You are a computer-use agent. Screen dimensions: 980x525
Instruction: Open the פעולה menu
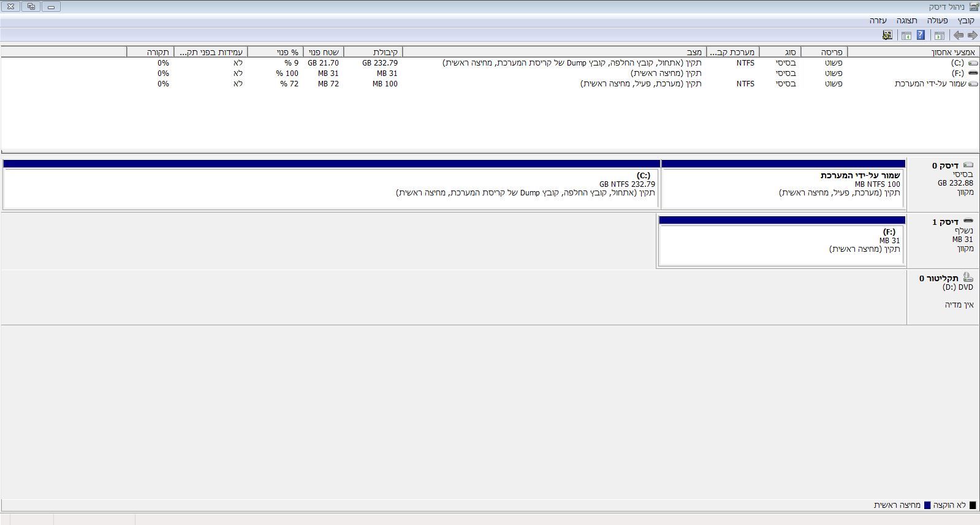[937, 20]
